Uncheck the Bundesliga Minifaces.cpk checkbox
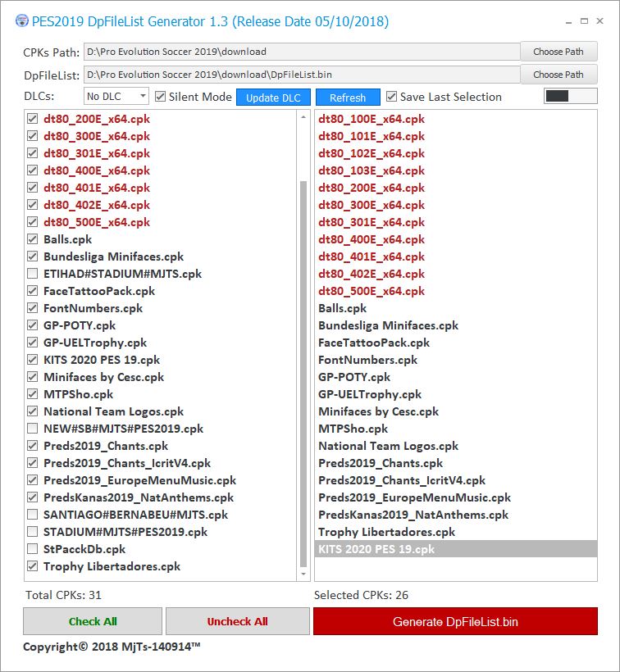Screen dimensions: 620x672 click(x=33, y=257)
